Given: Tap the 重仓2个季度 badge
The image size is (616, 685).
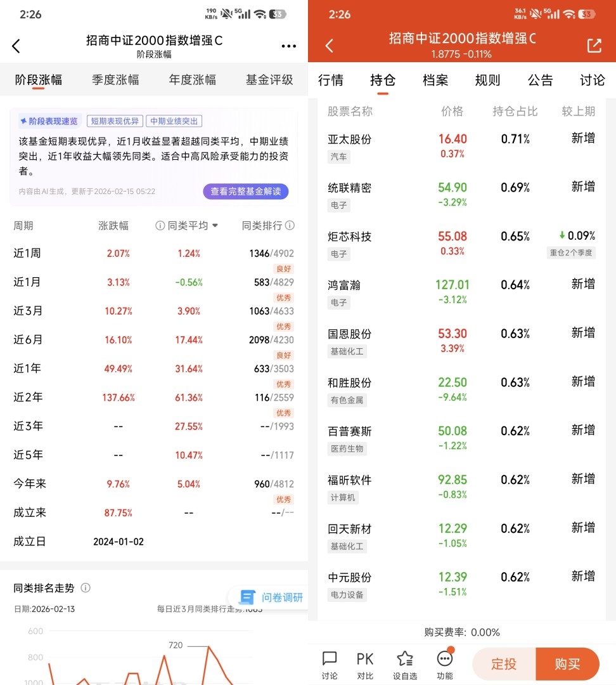Looking at the screenshot, I should coord(571,252).
